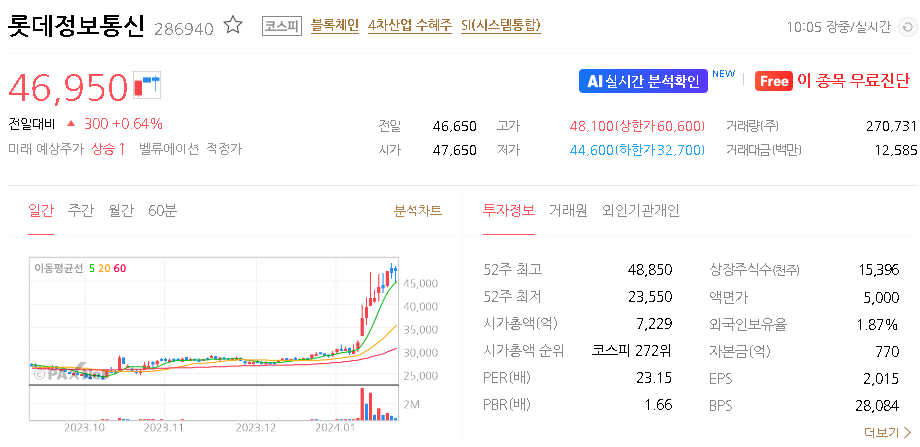Click the 자본금 value 770

click(888, 351)
